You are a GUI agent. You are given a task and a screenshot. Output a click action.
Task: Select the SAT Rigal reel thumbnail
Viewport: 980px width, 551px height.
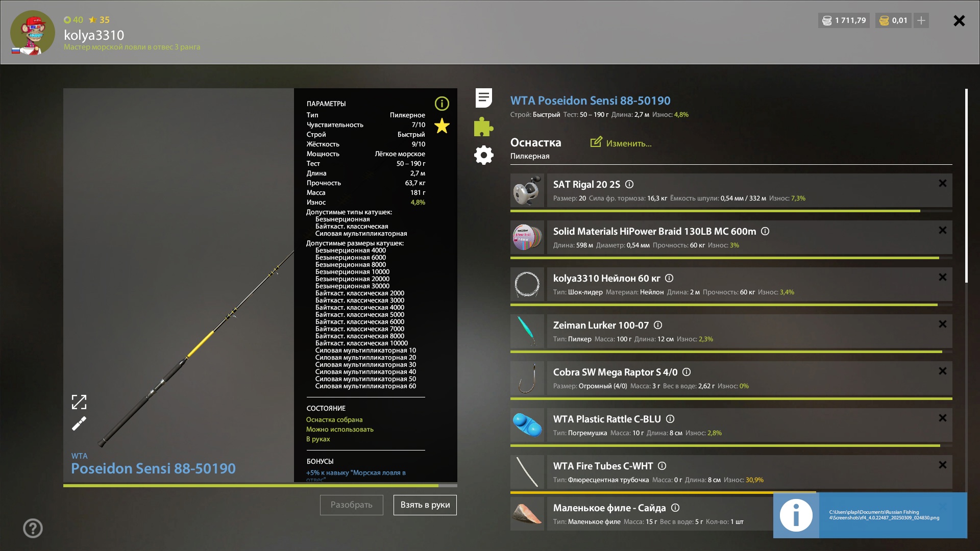527,190
